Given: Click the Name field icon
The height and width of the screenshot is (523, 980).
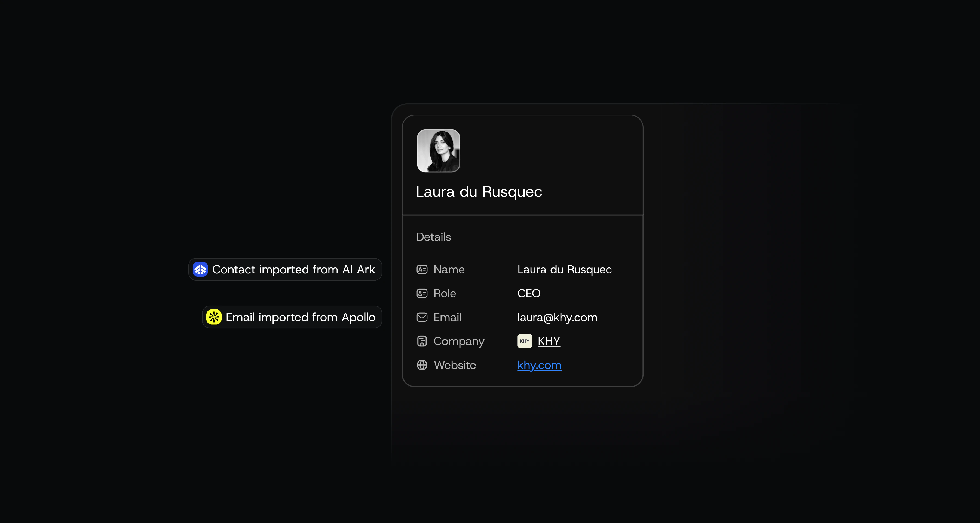Looking at the screenshot, I should (x=422, y=269).
